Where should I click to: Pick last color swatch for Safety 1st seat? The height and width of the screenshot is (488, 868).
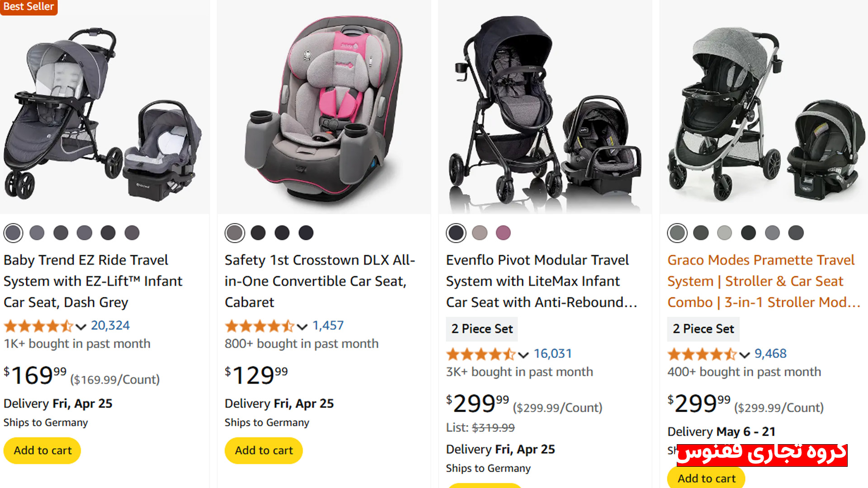point(306,233)
